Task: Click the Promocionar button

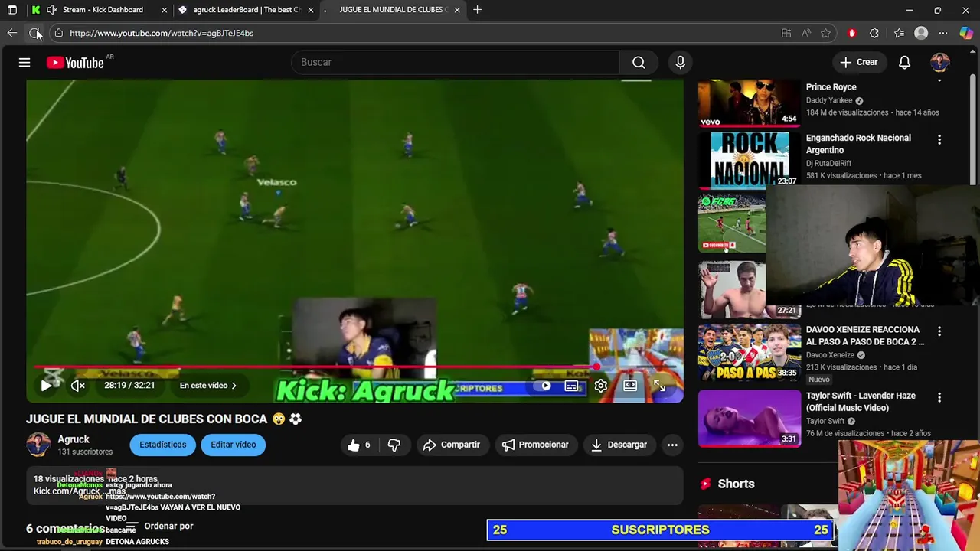Action: click(x=535, y=445)
